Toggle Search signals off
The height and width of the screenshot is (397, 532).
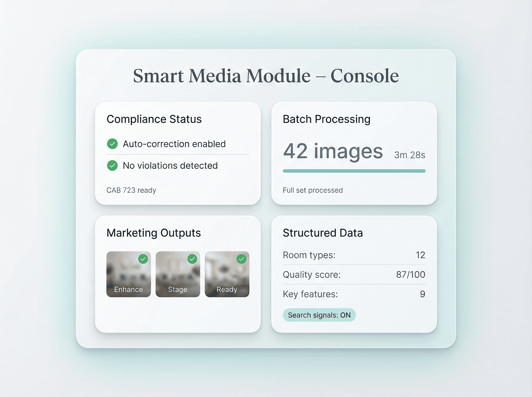pos(319,315)
